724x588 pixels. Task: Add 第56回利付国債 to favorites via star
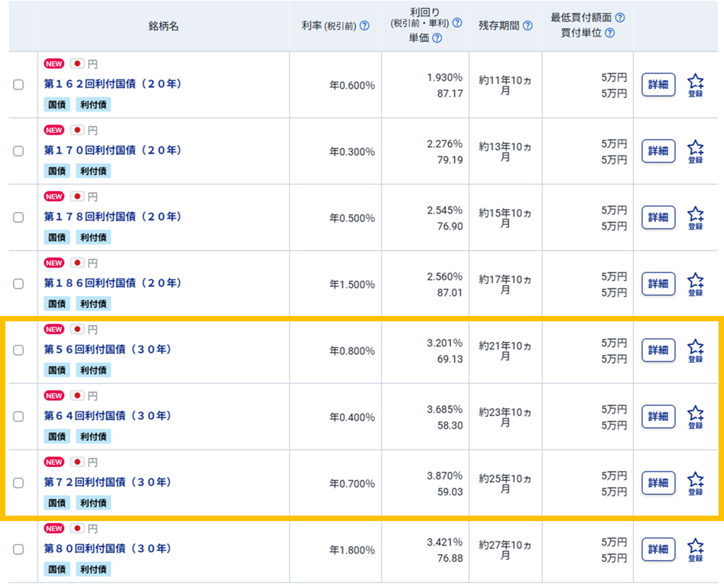(x=695, y=350)
